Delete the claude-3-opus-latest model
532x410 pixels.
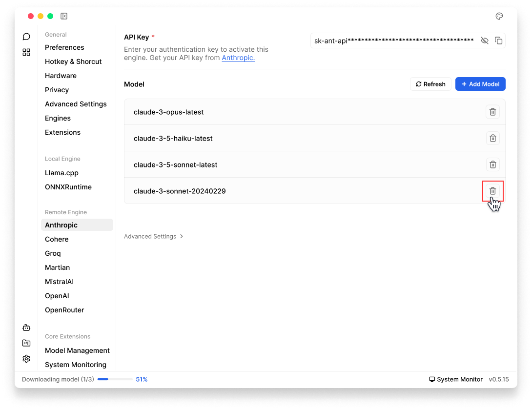[x=492, y=112]
